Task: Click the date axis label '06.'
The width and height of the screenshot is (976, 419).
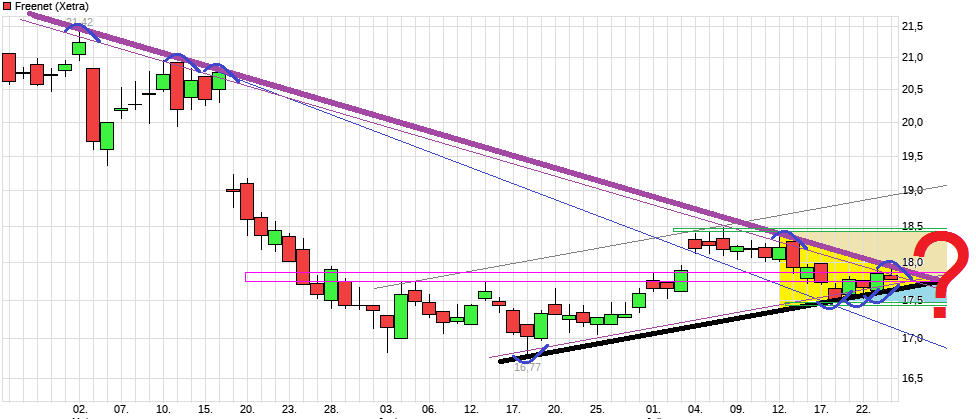Action: 429,409
